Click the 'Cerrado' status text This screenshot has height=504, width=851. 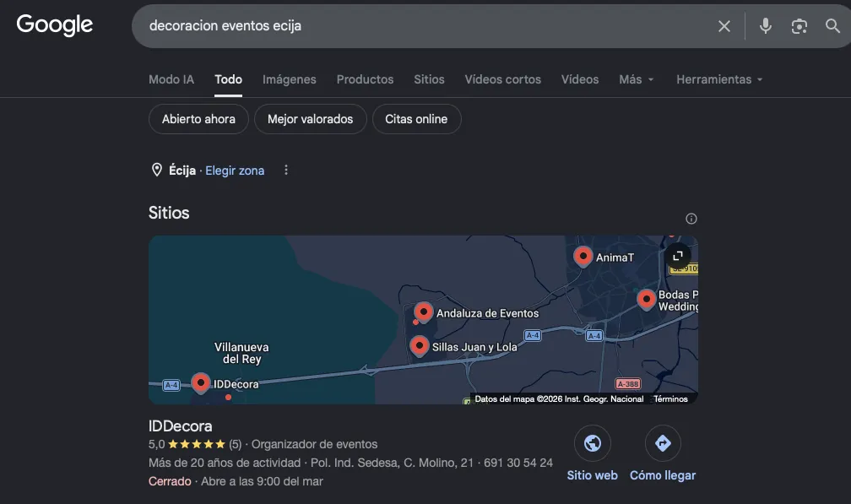click(x=170, y=481)
